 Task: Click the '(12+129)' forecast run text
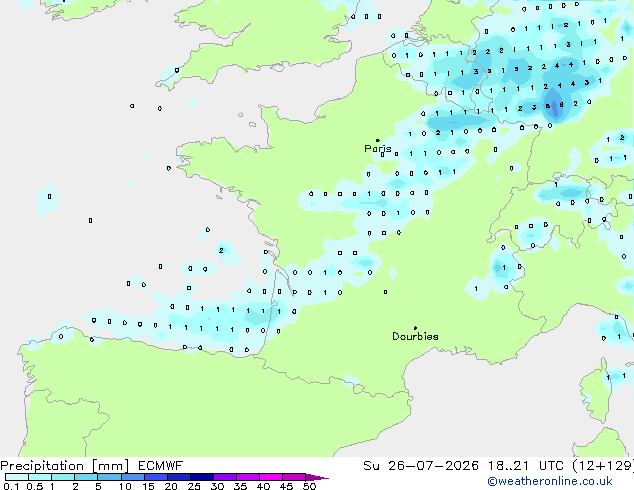pos(603,466)
